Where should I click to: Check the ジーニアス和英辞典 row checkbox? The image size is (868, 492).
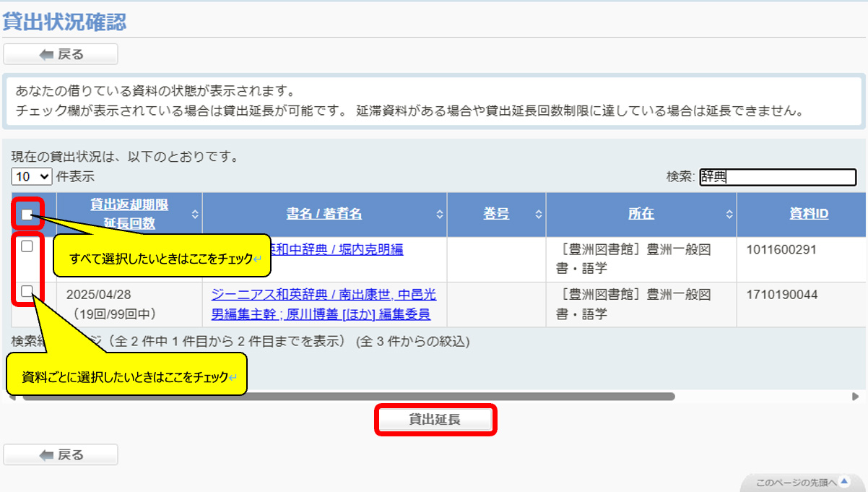click(x=27, y=291)
